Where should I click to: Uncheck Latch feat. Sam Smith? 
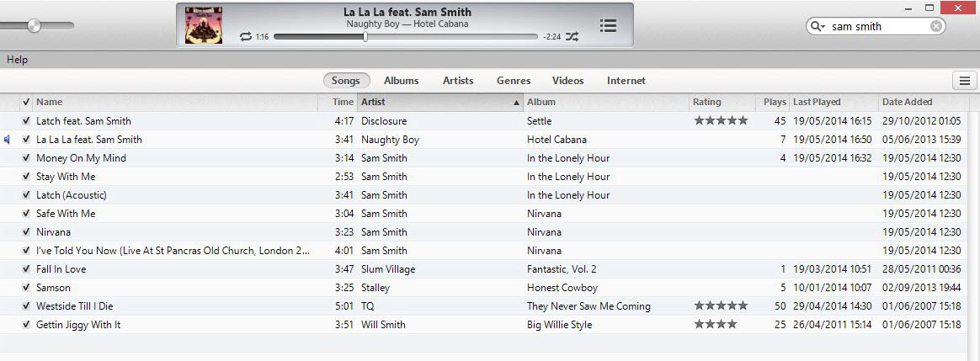(25, 121)
